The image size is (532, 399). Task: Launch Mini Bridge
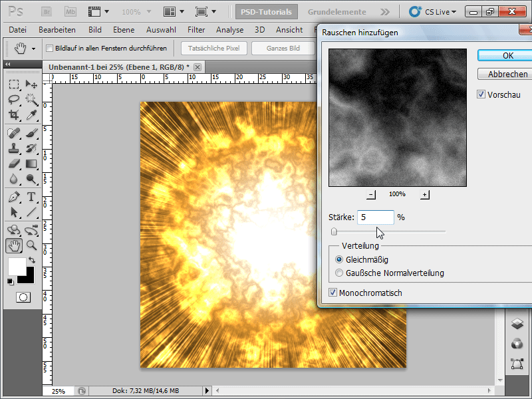tap(70, 12)
